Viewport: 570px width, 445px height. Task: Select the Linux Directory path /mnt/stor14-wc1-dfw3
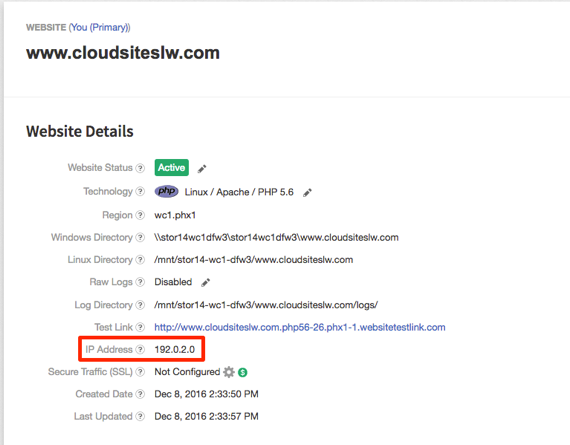[254, 260]
